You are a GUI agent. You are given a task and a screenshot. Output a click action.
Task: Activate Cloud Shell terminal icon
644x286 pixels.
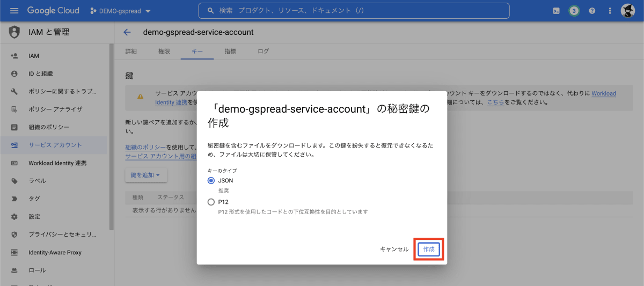[x=557, y=11]
